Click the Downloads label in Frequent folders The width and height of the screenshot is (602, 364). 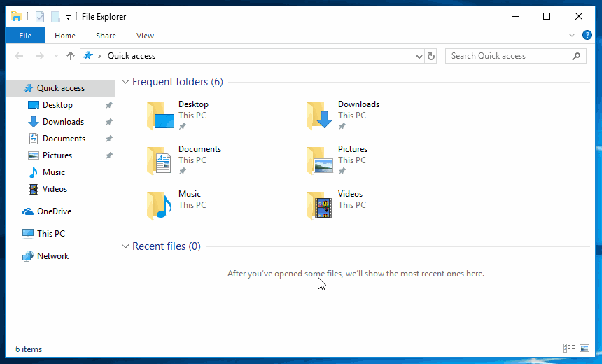[x=358, y=104]
